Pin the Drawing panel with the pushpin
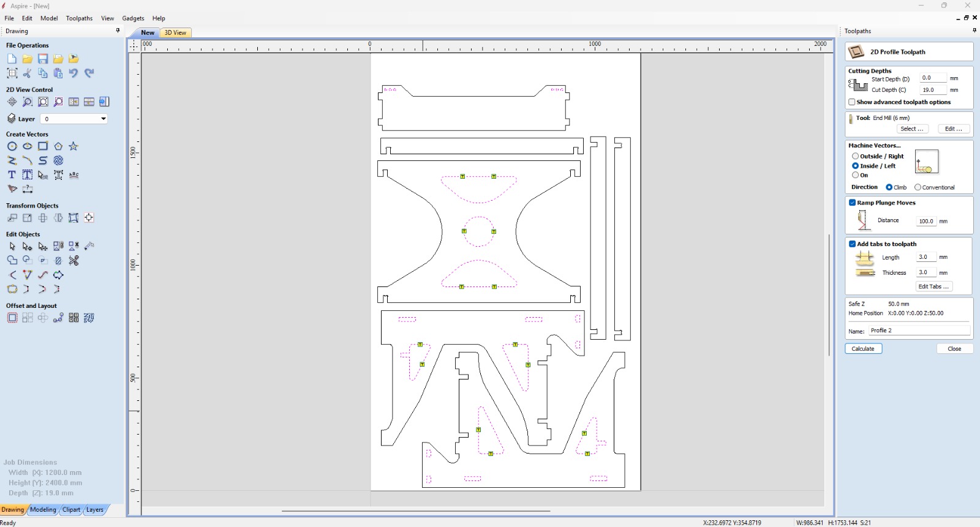980x527 pixels. point(118,31)
